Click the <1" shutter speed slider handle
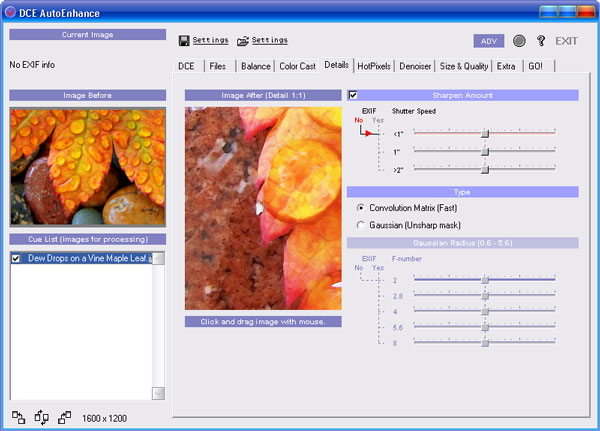 [x=485, y=132]
